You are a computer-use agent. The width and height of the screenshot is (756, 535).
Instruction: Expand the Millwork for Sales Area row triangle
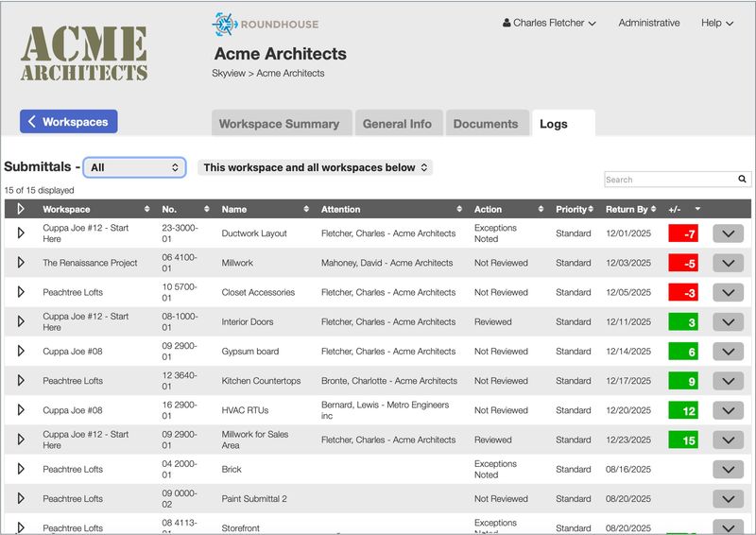coord(21,439)
